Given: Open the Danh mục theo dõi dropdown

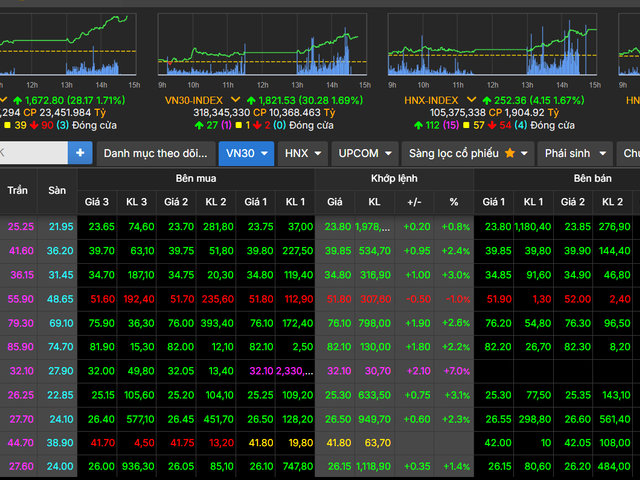Looking at the screenshot, I should [155, 153].
